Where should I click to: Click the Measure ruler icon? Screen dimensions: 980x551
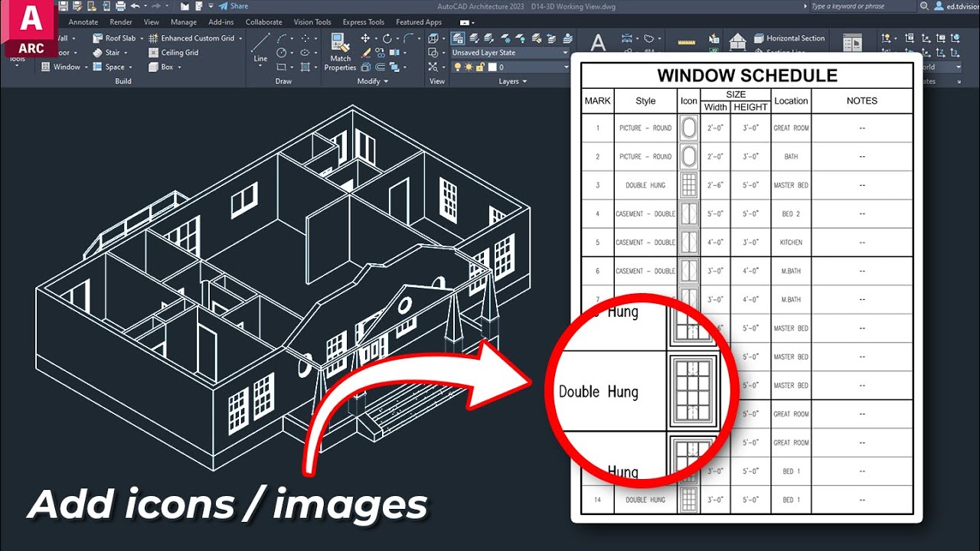(687, 41)
